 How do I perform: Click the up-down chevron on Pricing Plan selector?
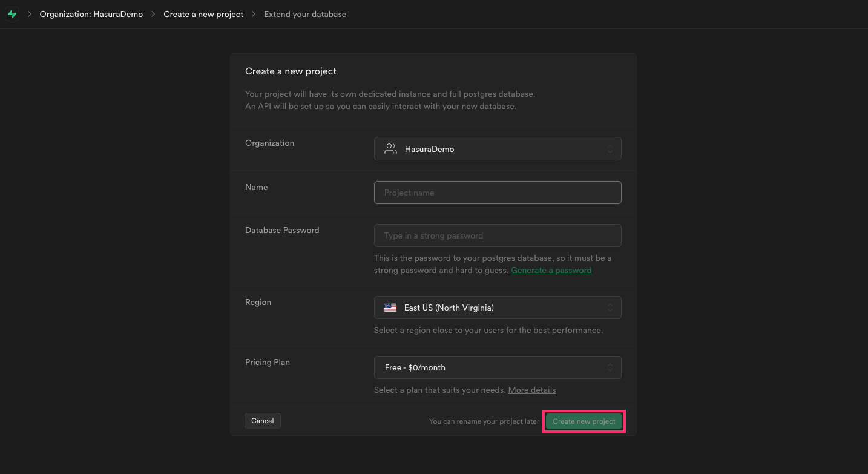tap(611, 367)
